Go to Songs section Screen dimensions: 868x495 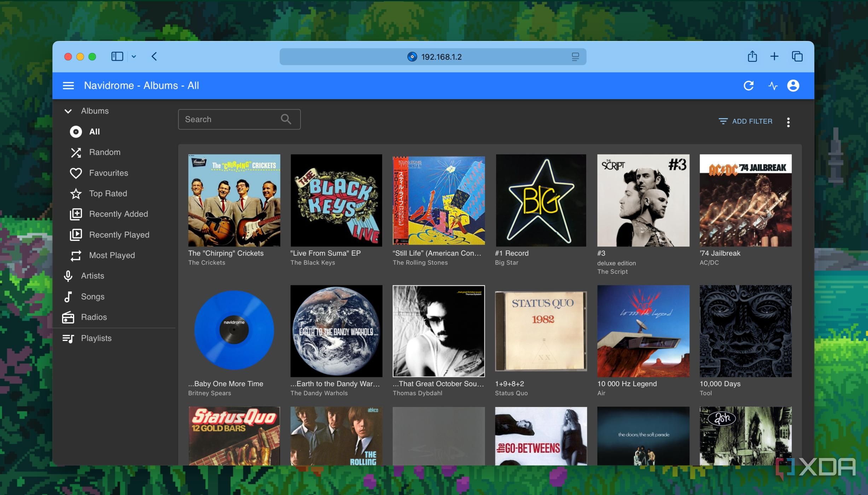(x=93, y=297)
